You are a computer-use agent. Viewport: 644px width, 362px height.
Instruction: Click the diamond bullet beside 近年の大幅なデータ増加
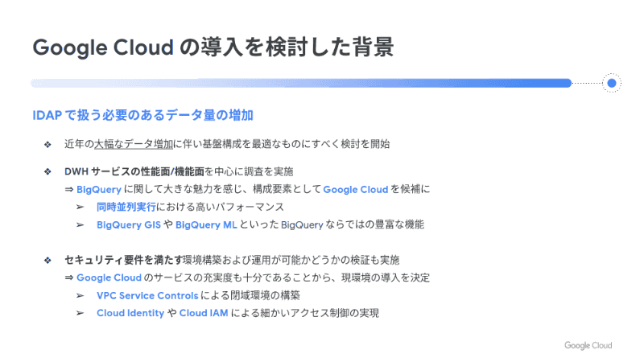[x=47, y=145]
